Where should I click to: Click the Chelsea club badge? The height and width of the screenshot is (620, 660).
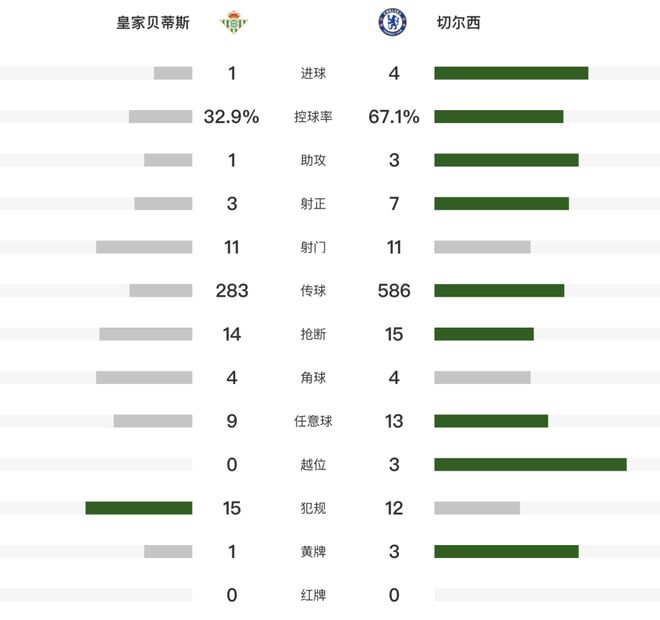click(x=392, y=22)
